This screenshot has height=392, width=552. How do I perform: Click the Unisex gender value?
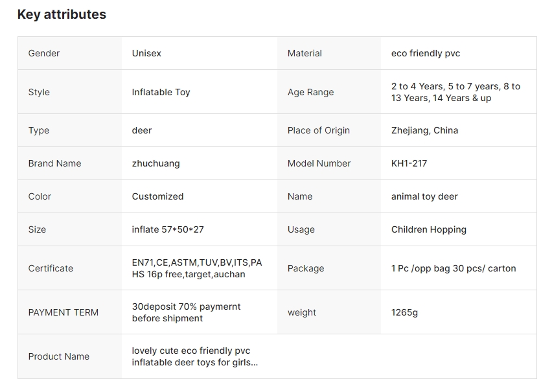(146, 53)
